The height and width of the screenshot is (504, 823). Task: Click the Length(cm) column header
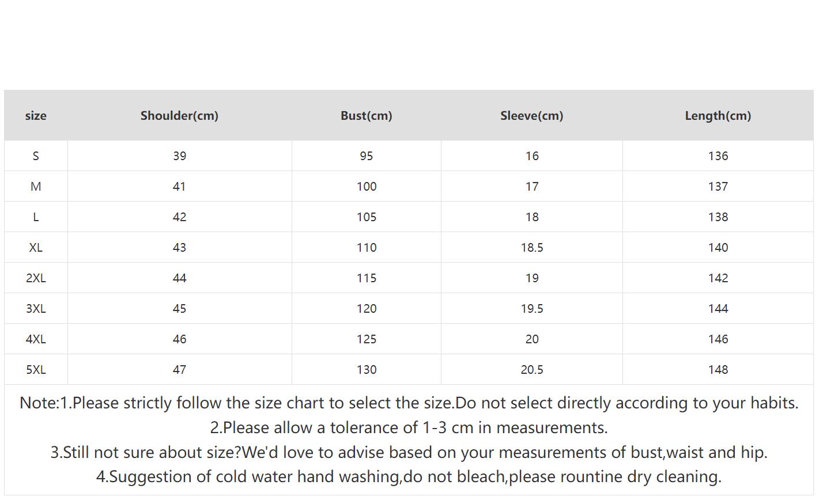point(718,116)
